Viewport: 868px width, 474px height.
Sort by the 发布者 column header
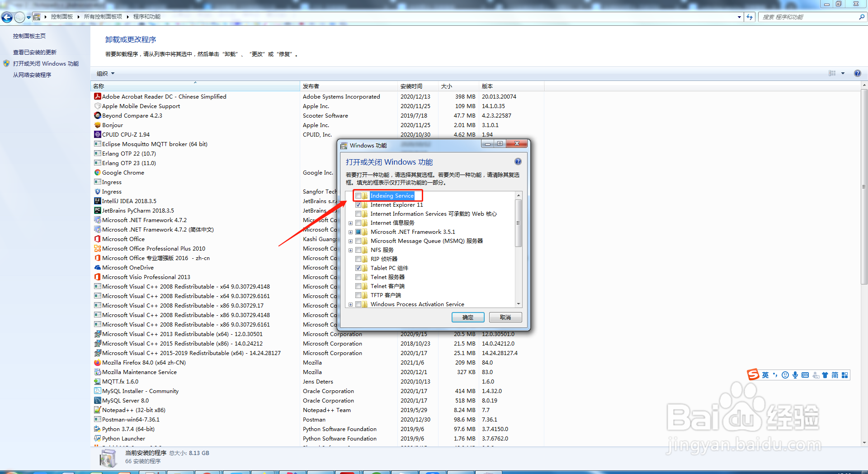[x=349, y=86]
